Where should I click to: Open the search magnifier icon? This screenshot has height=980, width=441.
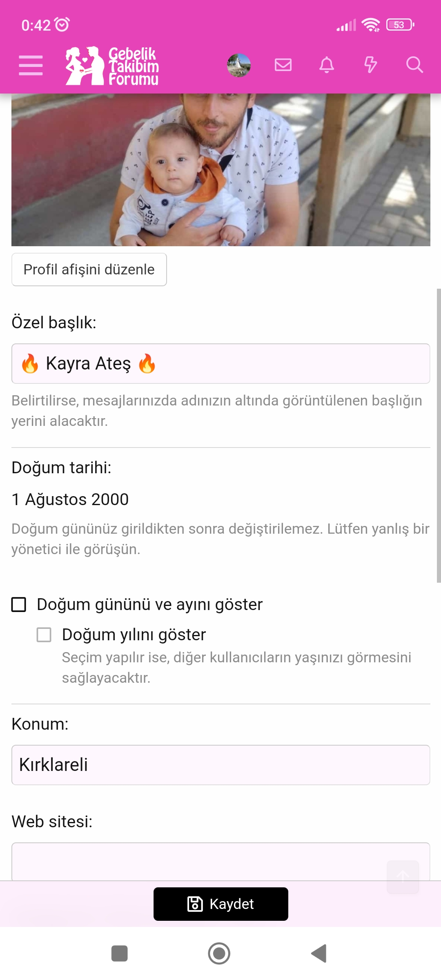[414, 65]
